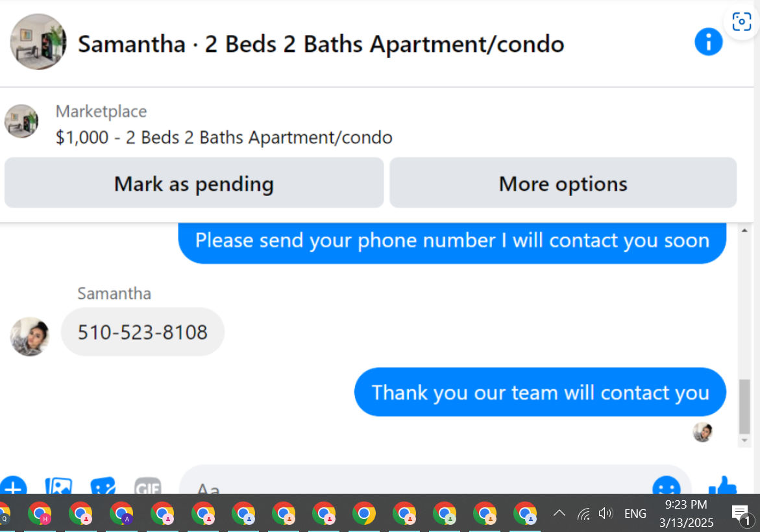The height and width of the screenshot is (532, 760).
Task: Open more actions with the blue plus icon
Action: [x=13, y=486]
